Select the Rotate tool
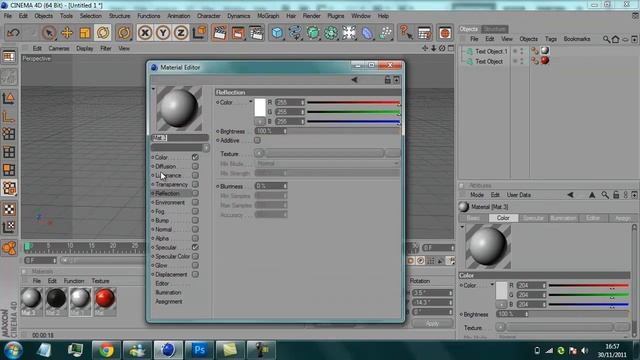 point(103,33)
